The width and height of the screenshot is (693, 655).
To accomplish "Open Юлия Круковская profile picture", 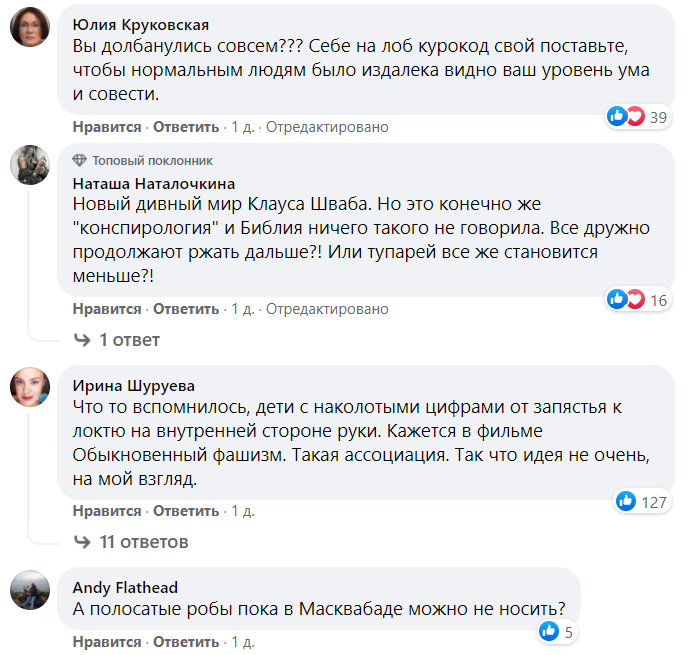I will [31, 27].
